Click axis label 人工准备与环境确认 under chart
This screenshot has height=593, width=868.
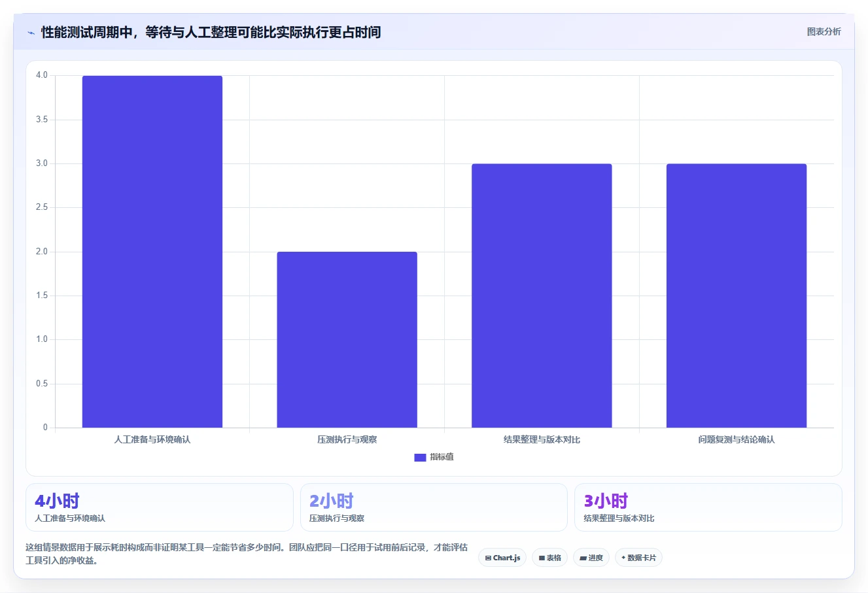[152, 439]
